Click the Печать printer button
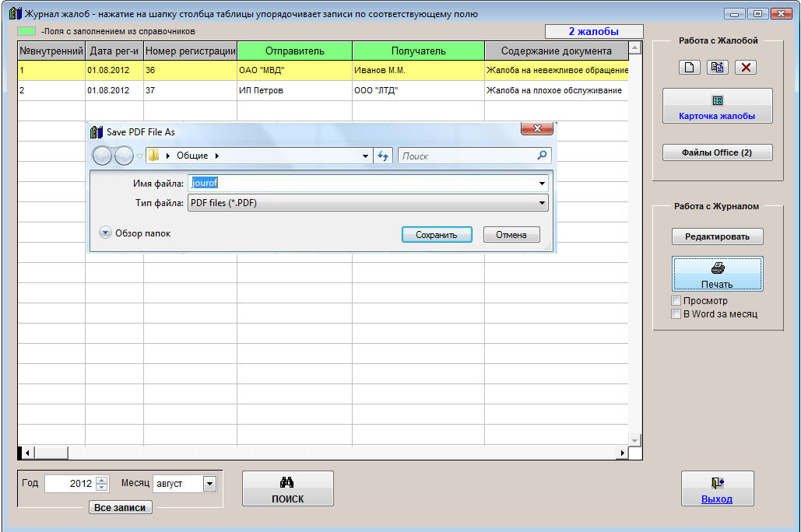 point(717,274)
